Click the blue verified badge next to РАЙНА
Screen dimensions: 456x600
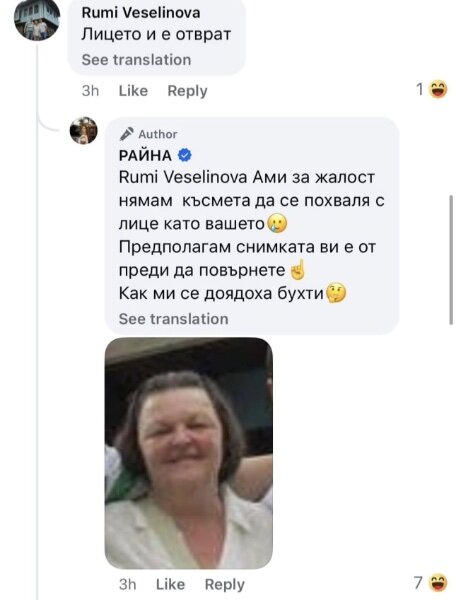pyautogui.click(x=185, y=155)
